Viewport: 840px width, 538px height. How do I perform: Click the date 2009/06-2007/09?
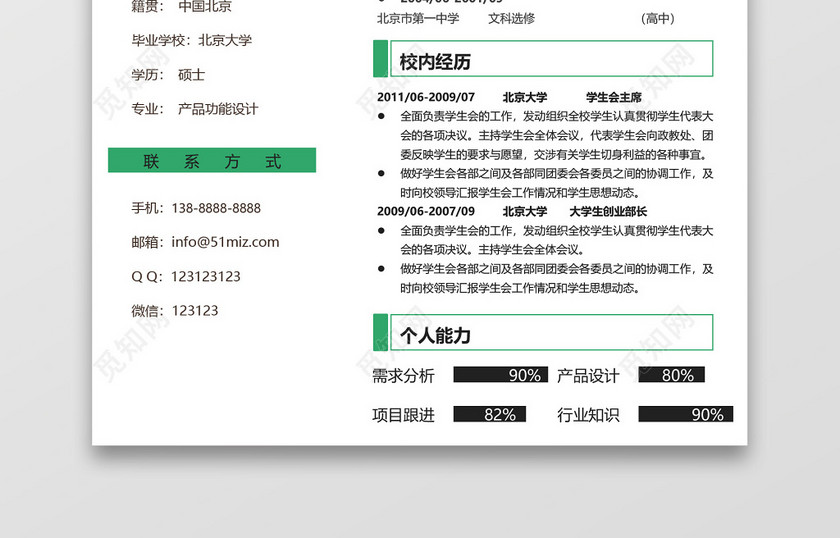click(426, 211)
